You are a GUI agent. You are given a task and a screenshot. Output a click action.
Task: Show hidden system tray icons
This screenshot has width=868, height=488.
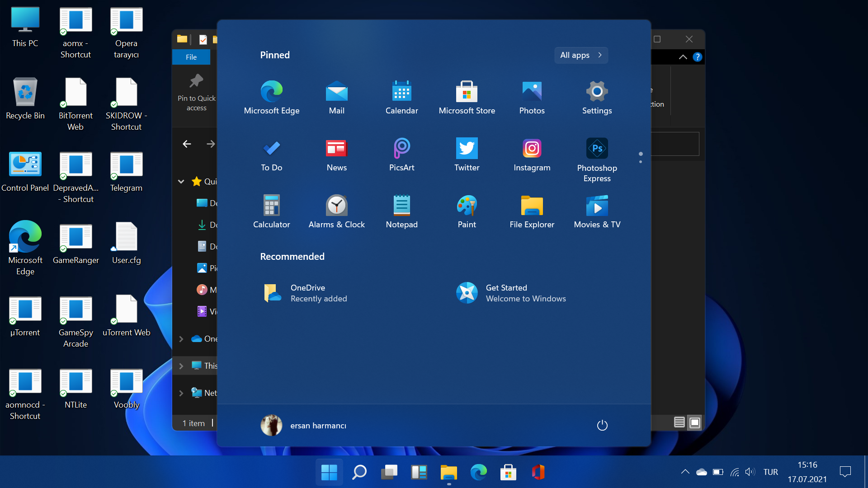point(685,472)
